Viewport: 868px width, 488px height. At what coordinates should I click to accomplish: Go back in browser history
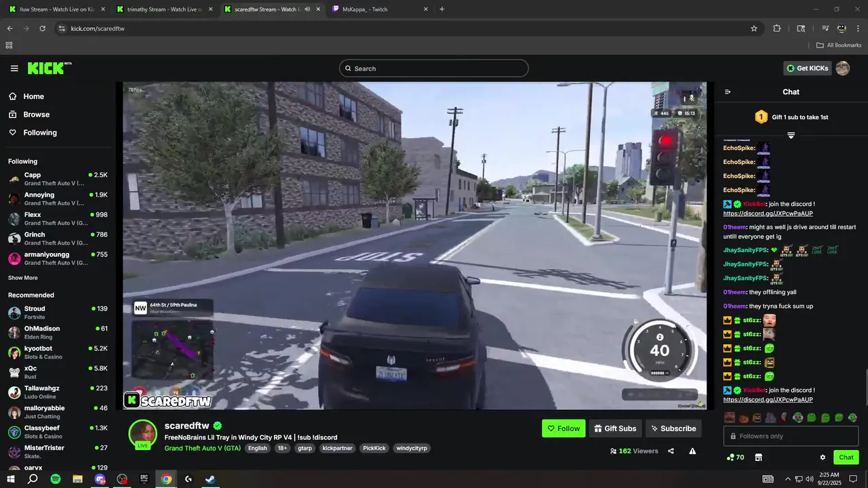pos(9,28)
